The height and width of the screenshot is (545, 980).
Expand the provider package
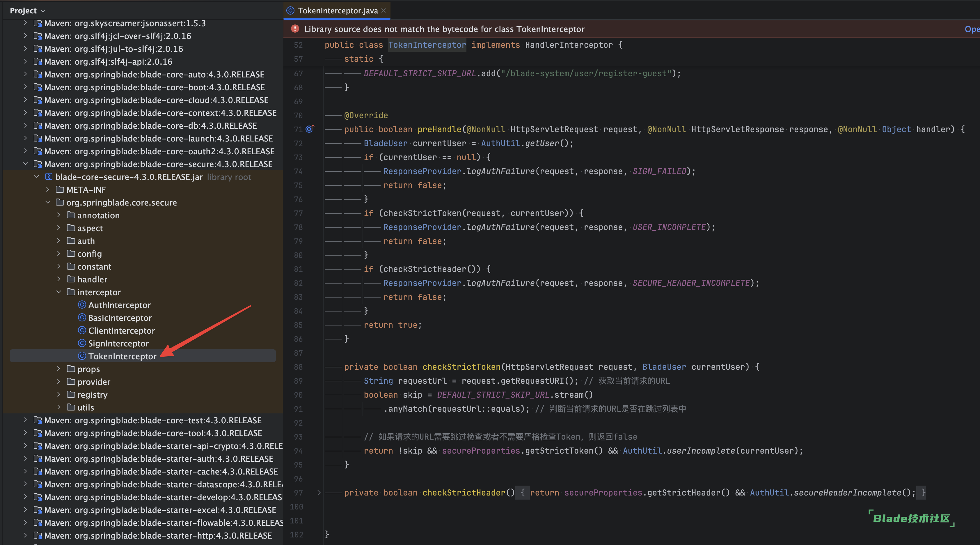coord(58,382)
